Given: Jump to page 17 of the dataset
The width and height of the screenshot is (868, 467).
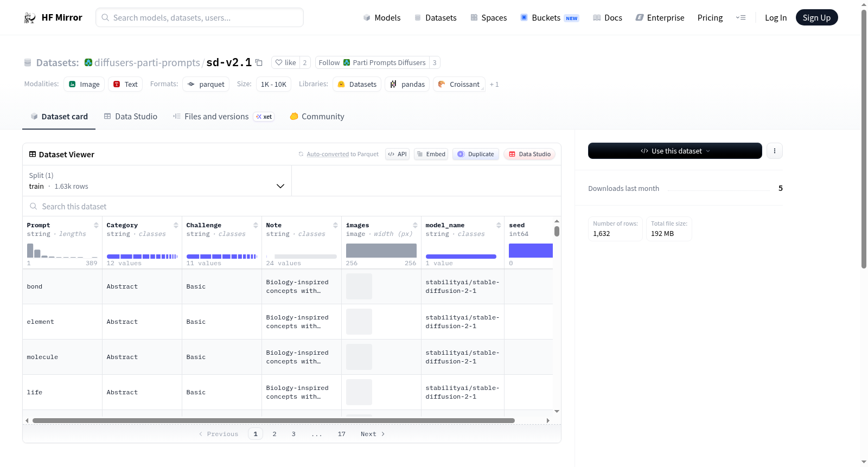Looking at the screenshot, I should click(342, 434).
